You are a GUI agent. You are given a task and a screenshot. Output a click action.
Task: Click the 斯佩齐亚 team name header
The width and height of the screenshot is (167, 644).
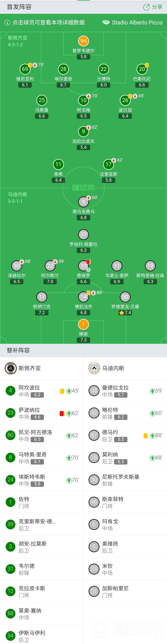click(30, 368)
